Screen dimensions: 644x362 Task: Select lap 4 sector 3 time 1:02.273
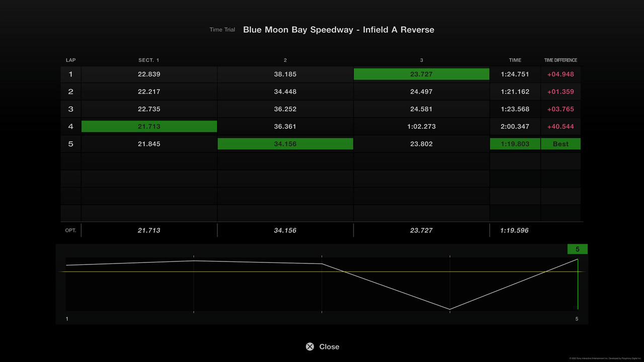click(x=422, y=126)
